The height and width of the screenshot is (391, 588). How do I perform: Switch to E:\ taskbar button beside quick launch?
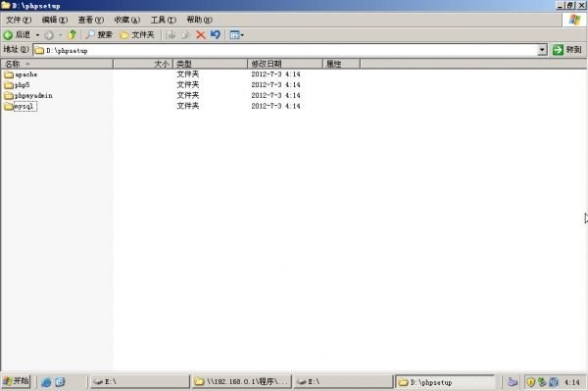140,381
